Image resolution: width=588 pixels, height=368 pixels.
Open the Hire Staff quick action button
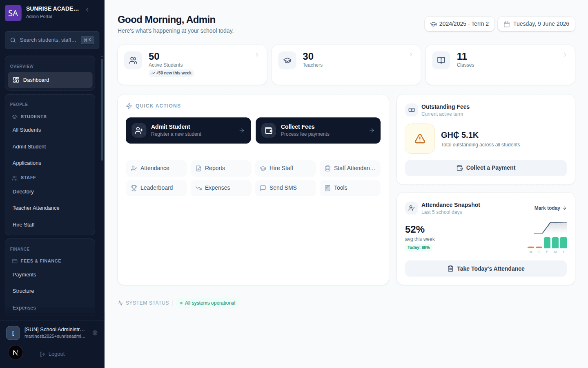[285, 168]
